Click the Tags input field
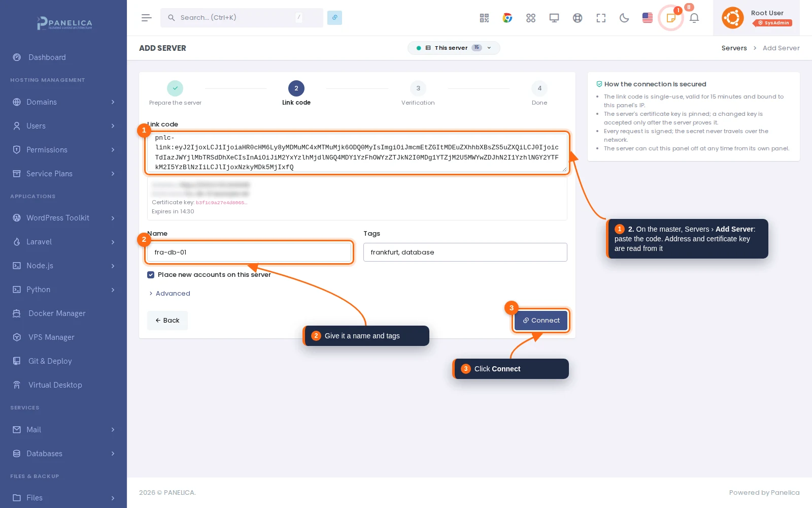Viewport: 812px width, 508px height. click(x=465, y=252)
